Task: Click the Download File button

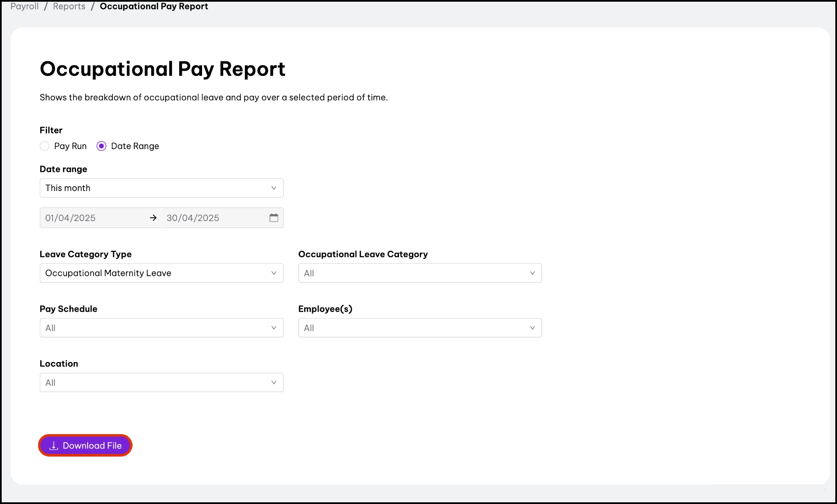Action: tap(85, 446)
